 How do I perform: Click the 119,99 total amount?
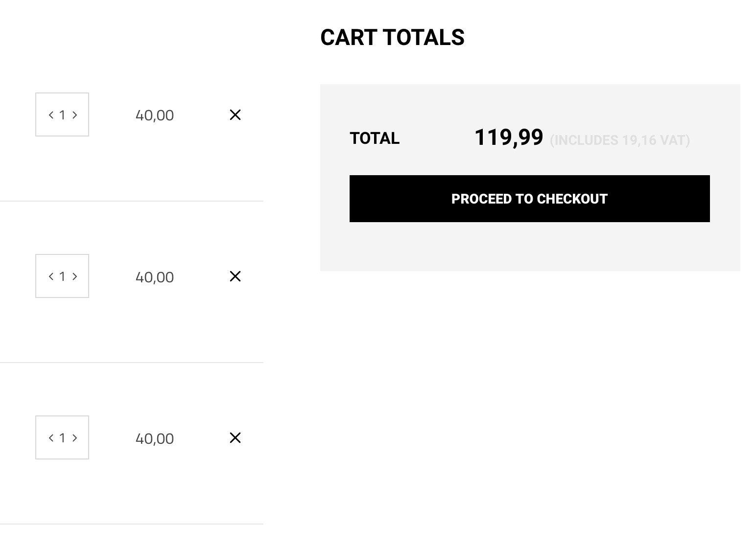coord(509,137)
